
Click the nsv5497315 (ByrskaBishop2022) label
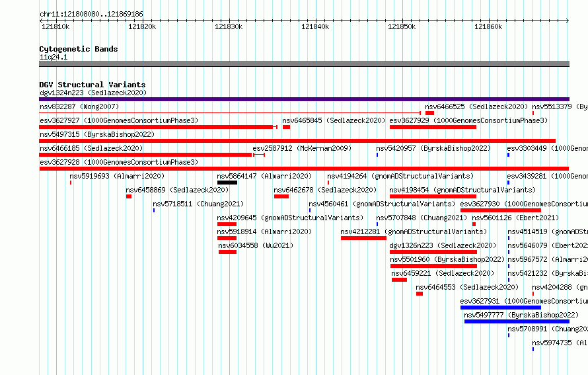[97, 134]
